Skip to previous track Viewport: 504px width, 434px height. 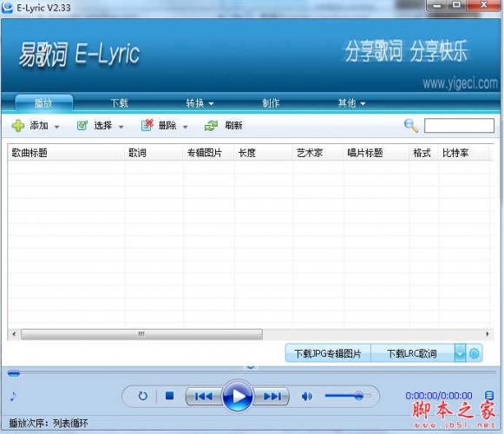[x=204, y=397]
